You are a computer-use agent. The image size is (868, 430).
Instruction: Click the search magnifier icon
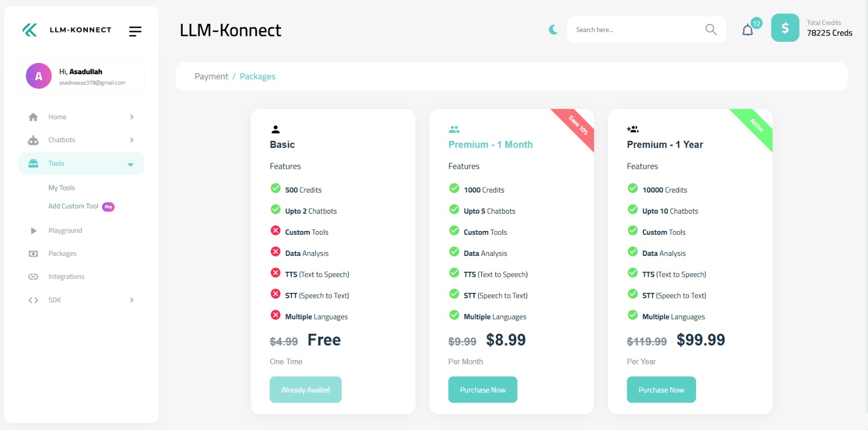(711, 30)
